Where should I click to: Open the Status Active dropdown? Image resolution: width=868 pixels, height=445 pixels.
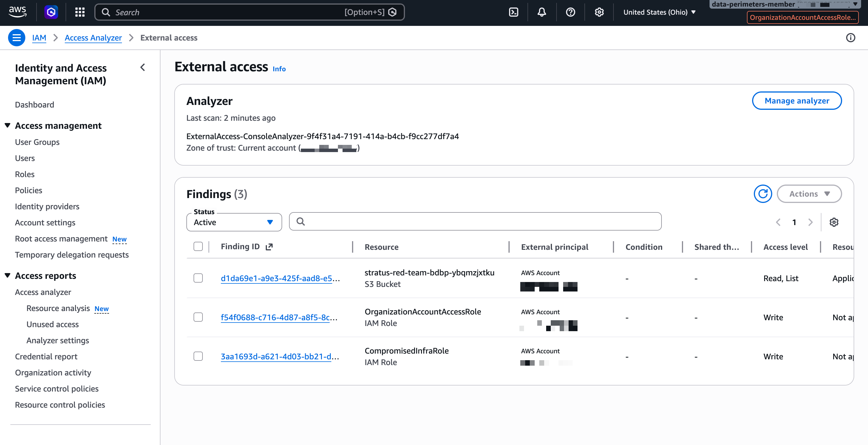(234, 222)
